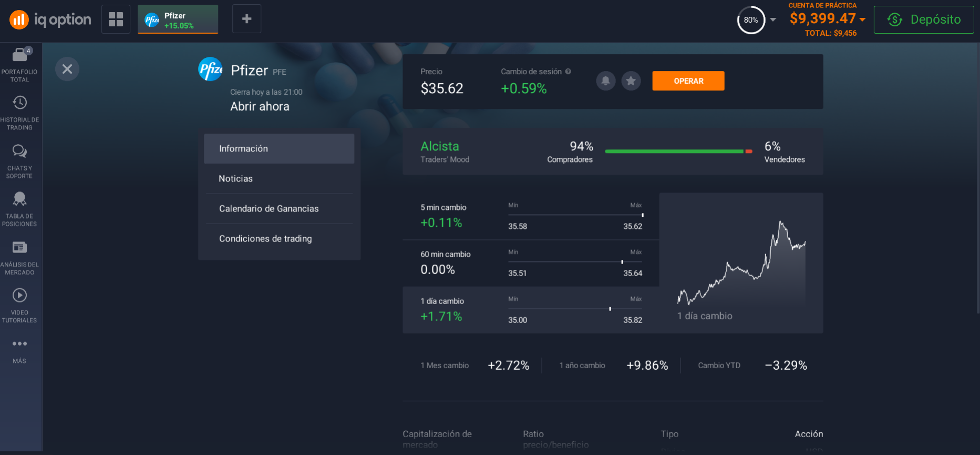980x455 pixels.
Task: Expand the dropdown arrow beside 80% indicator
Action: [x=773, y=20]
